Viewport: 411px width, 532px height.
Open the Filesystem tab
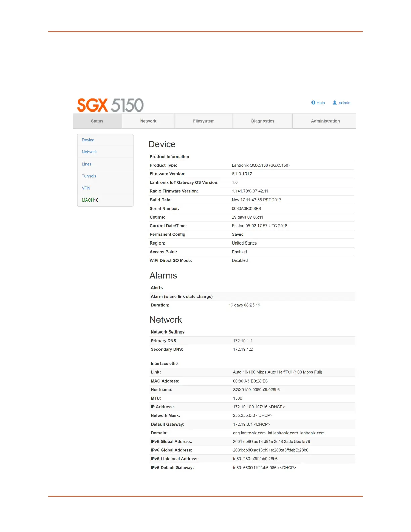[x=204, y=121]
